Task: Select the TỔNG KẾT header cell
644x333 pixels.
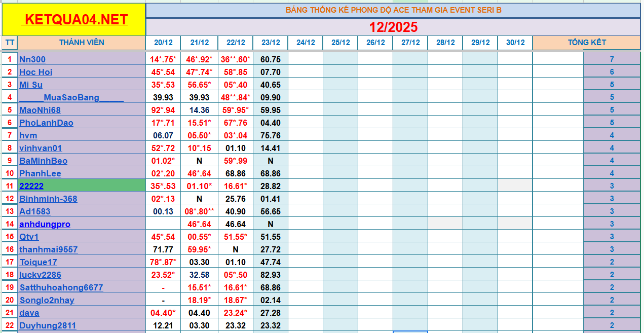Action: point(587,43)
